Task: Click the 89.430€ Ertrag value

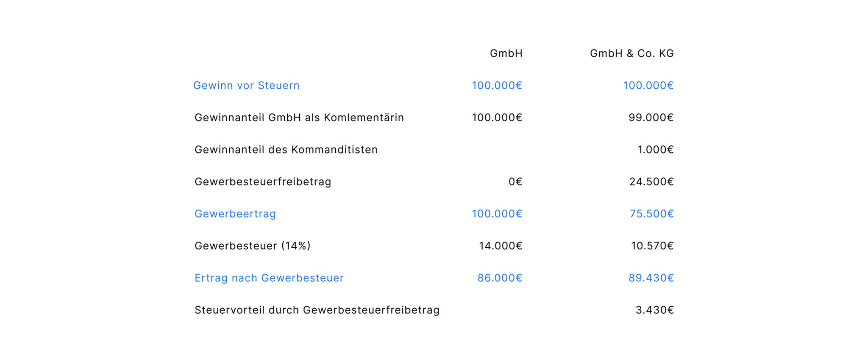Action: coord(651,278)
